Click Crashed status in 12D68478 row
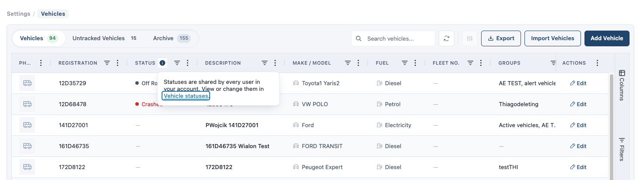Image resolution: width=644 pixels, height=180 pixels. pyautogui.click(x=149, y=104)
